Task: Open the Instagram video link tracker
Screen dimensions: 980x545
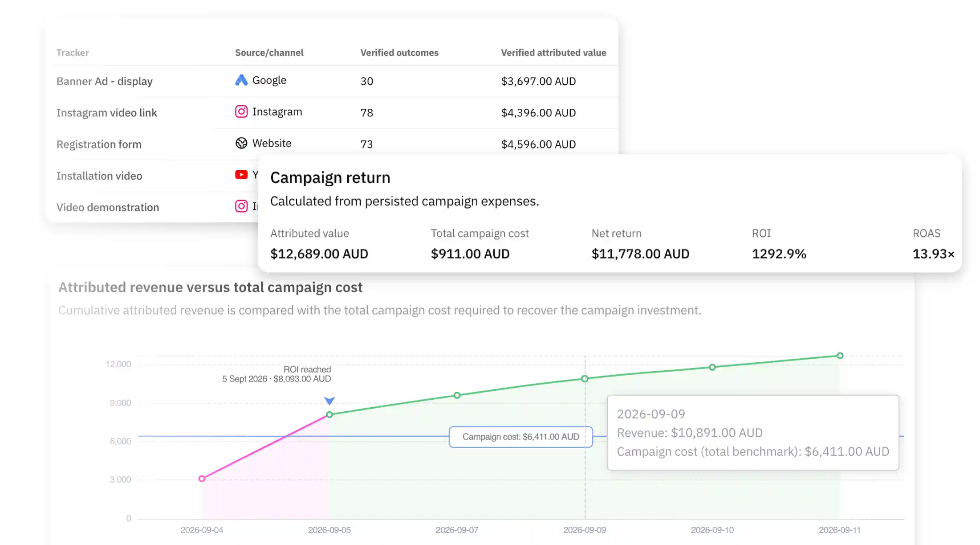Action: click(106, 113)
